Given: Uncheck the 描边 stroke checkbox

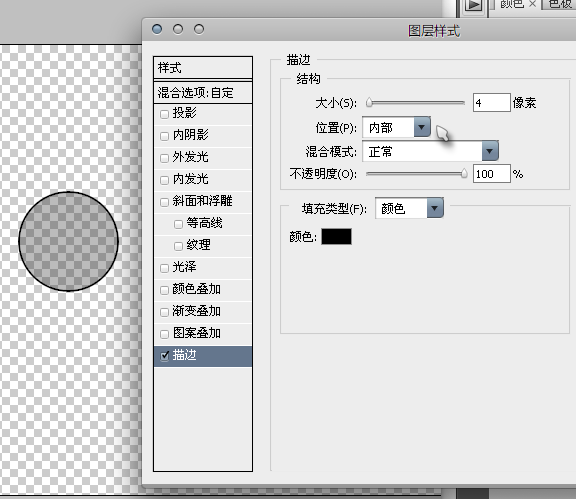Looking at the screenshot, I should point(165,356).
